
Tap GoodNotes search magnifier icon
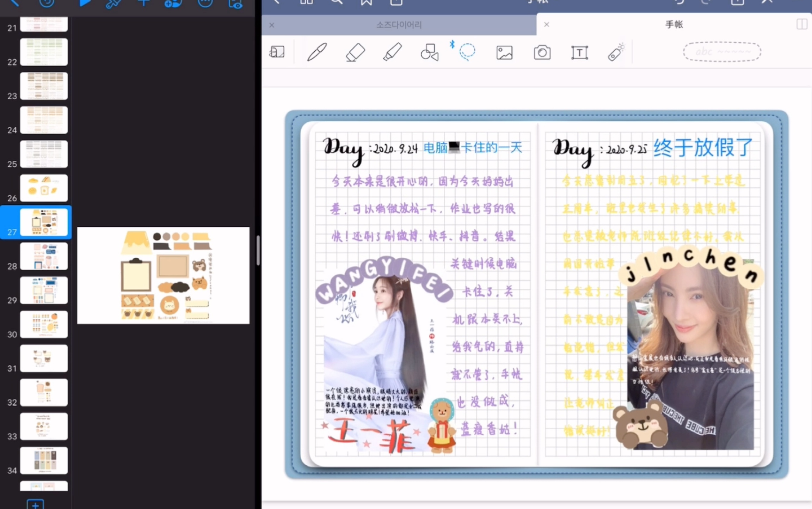337,2
